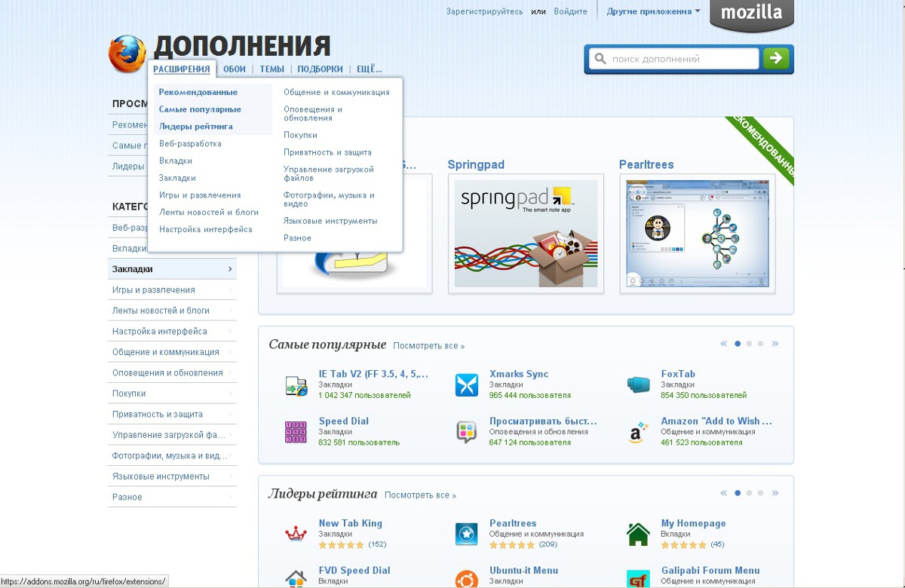Choose Приватность и защита from dropdown menu

click(x=327, y=152)
